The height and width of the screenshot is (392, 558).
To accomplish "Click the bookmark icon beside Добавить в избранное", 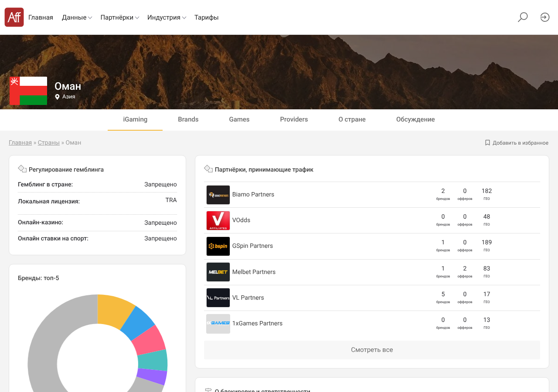I will click(x=487, y=143).
